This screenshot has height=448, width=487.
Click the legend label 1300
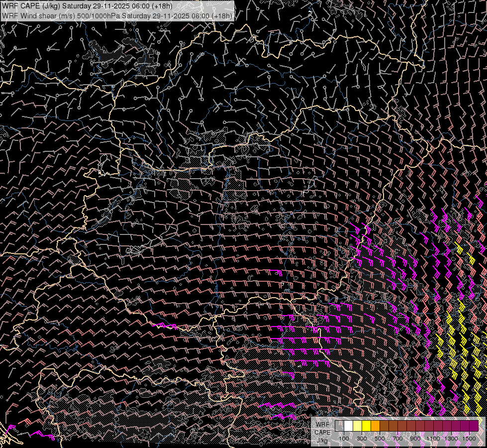[451, 439]
